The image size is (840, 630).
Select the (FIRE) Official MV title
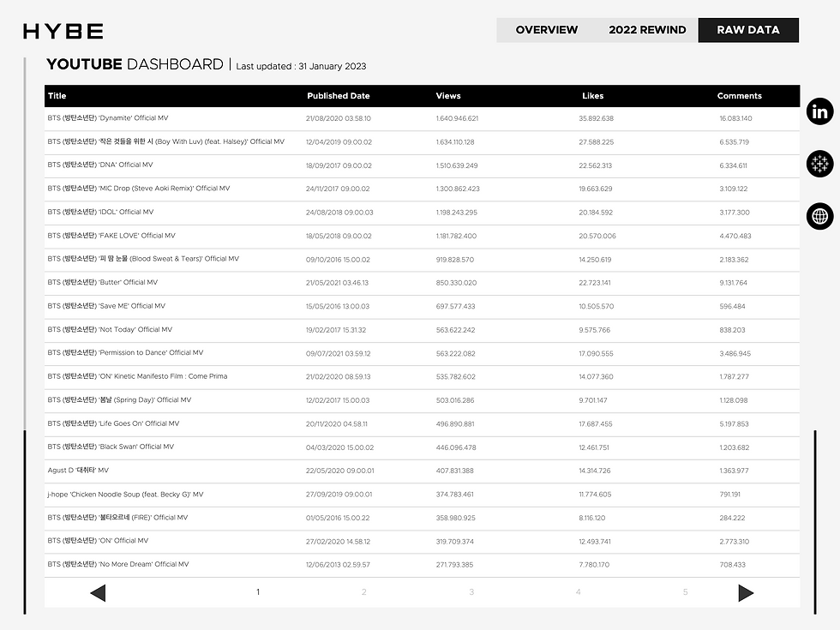[117, 518]
